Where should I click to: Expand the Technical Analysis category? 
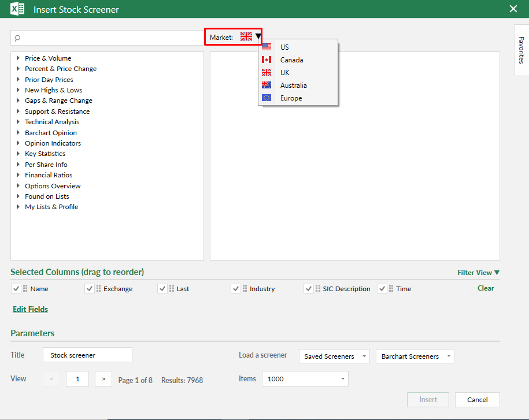(x=52, y=121)
